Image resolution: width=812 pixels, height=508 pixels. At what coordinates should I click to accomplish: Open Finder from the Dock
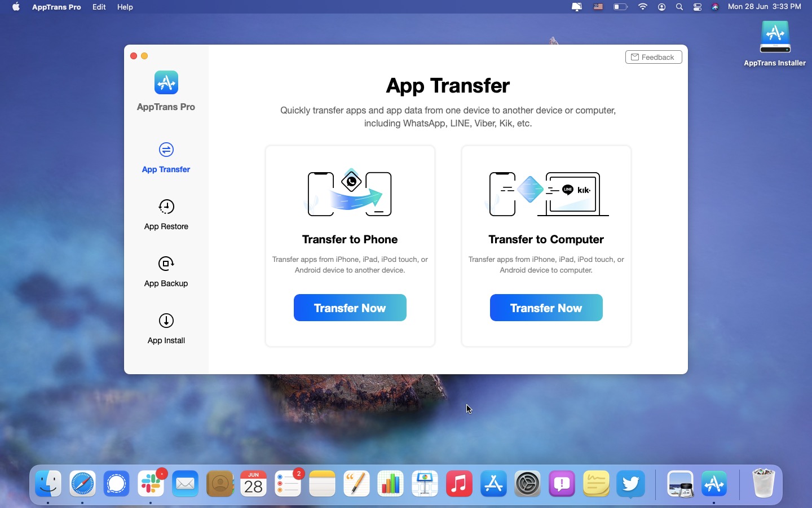(48, 484)
